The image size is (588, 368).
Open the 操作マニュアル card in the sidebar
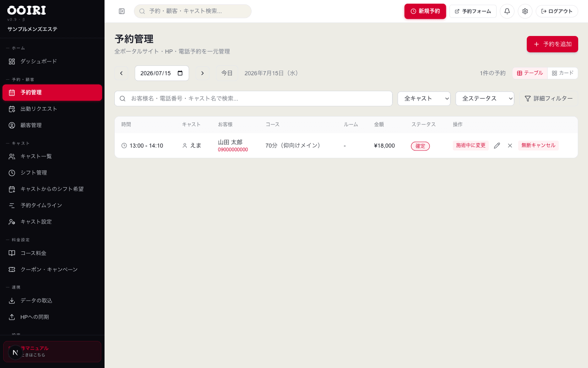coord(52,352)
